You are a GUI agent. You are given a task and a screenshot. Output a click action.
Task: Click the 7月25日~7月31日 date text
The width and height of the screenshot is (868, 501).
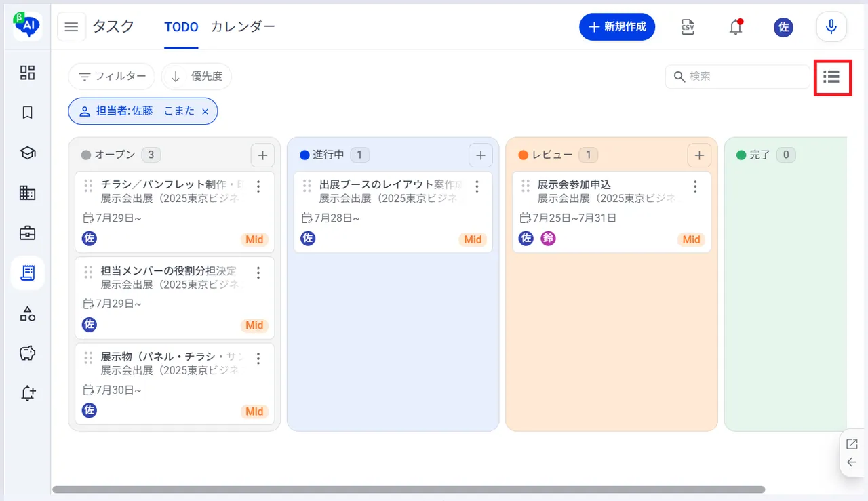pyautogui.click(x=574, y=218)
